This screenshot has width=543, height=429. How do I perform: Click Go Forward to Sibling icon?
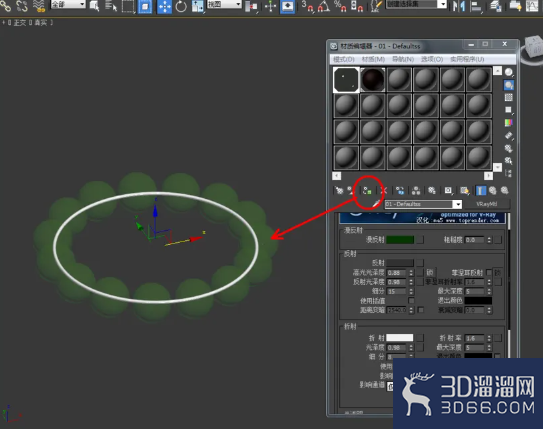tap(505, 190)
